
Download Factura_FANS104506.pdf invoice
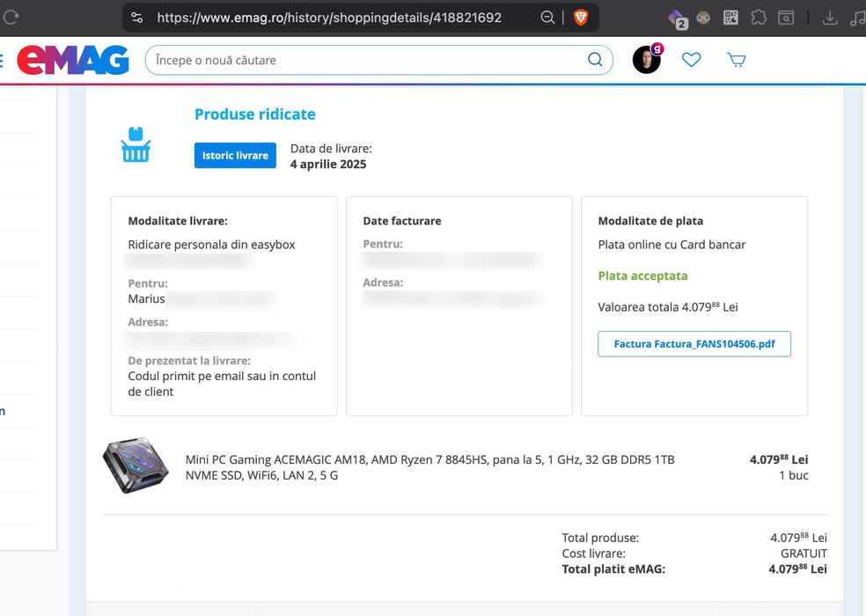[694, 344]
